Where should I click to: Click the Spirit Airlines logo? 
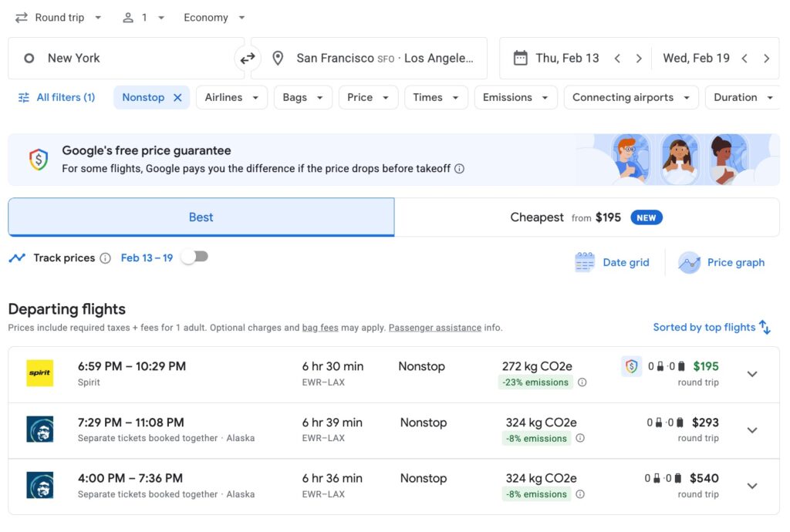click(x=39, y=373)
